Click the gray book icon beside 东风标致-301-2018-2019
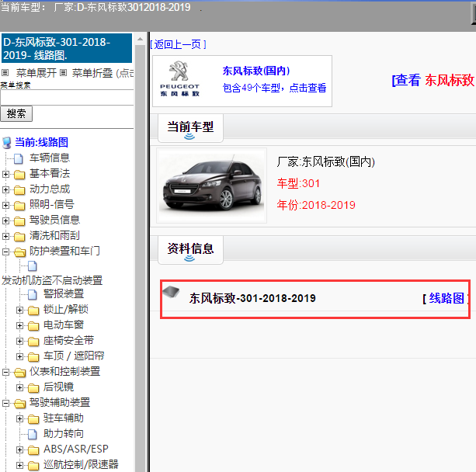The height and width of the screenshot is (472, 476). pyautogui.click(x=171, y=292)
